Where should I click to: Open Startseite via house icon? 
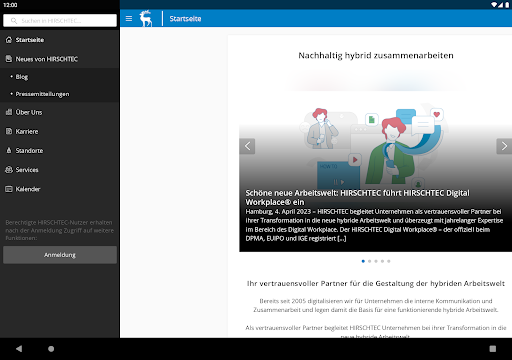tap(9, 40)
